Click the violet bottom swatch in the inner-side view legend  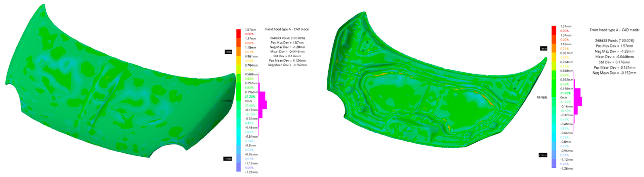coord(554,163)
